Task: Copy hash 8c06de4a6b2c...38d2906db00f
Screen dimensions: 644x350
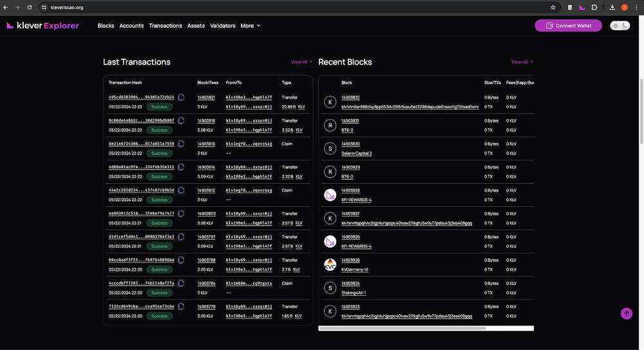Action: (181, 121)
